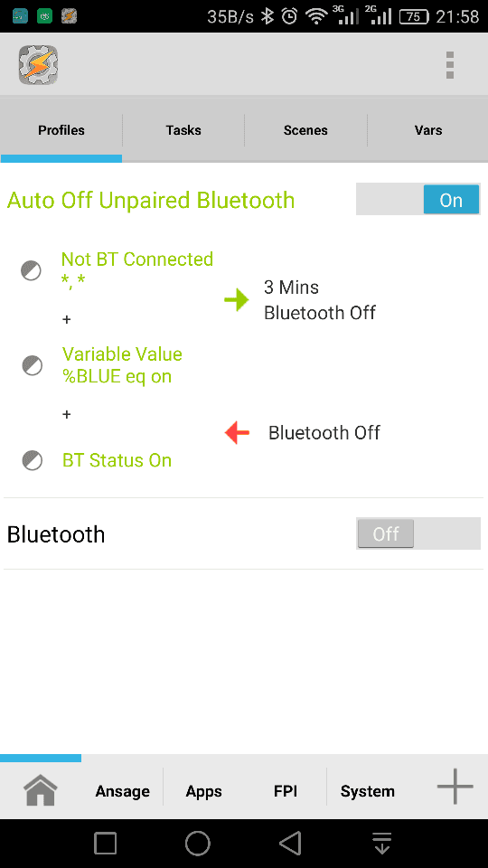Image resolution: width=488 pixels, height=868 pixels.
Task: Toggle Auto Off Unpaired Bluetooth profile switch
Action: (x=418, y=200)
